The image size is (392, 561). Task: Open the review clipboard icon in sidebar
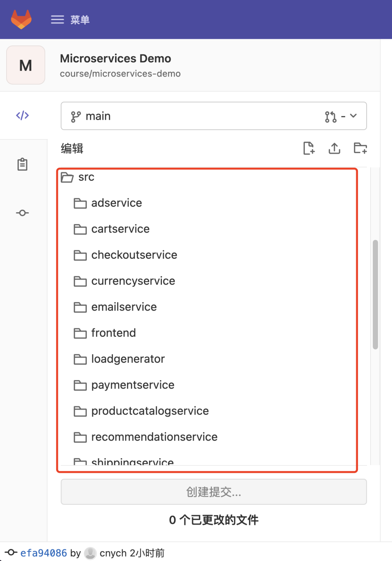(x=23, y=164)
